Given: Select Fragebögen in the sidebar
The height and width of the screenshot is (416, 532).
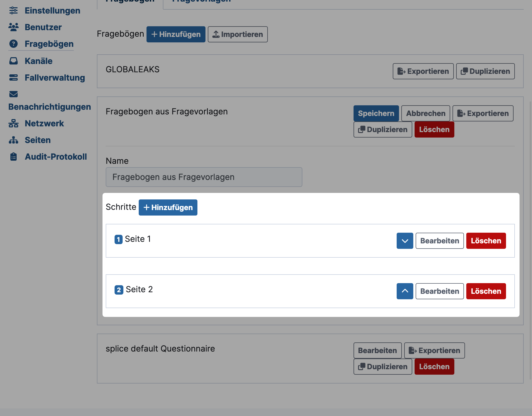Looking at the screenshot, I should click(x=49, y=44).
